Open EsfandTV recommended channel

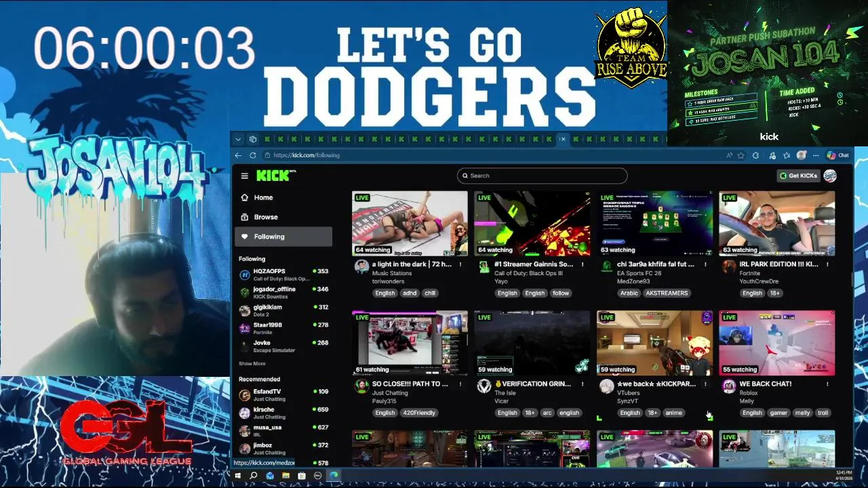coord(283,394)
